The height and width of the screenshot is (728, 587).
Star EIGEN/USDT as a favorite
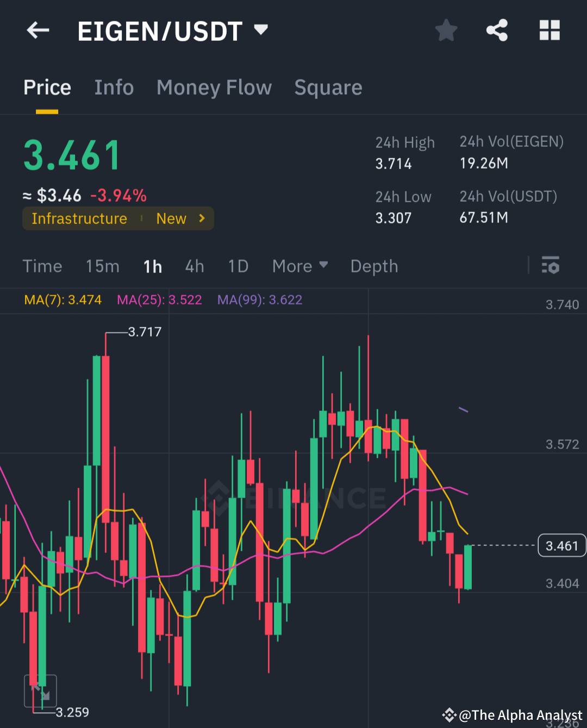pos(446,30)
